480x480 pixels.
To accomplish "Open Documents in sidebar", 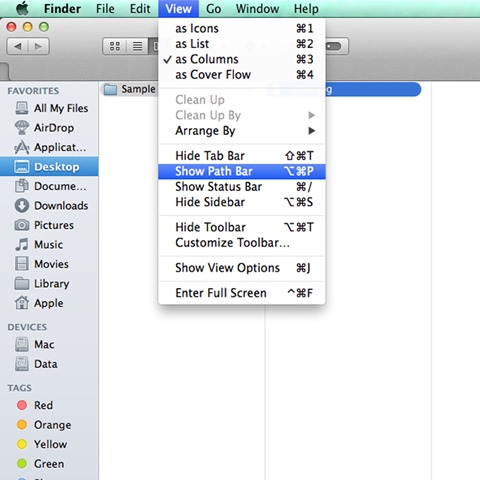I will click(x=49, y=186).
